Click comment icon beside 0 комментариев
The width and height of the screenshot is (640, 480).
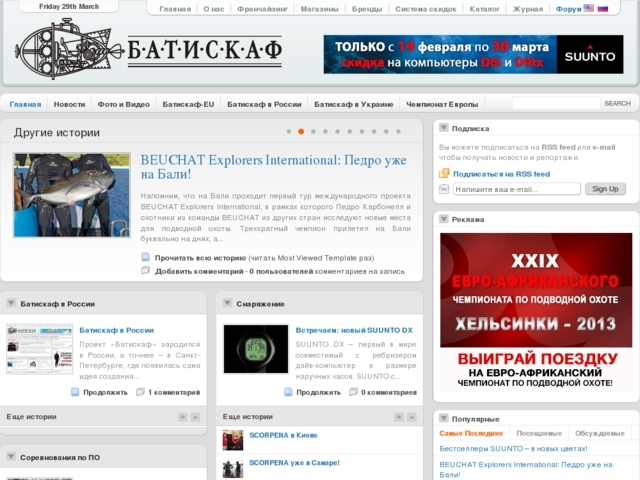tap(353, 392)
